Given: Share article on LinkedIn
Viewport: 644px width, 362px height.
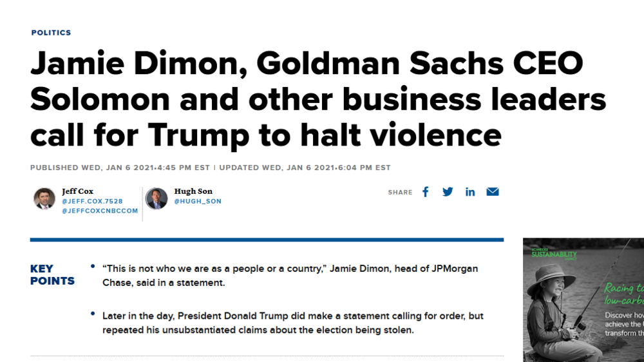Looking at the screenshot, I should 470,192.
